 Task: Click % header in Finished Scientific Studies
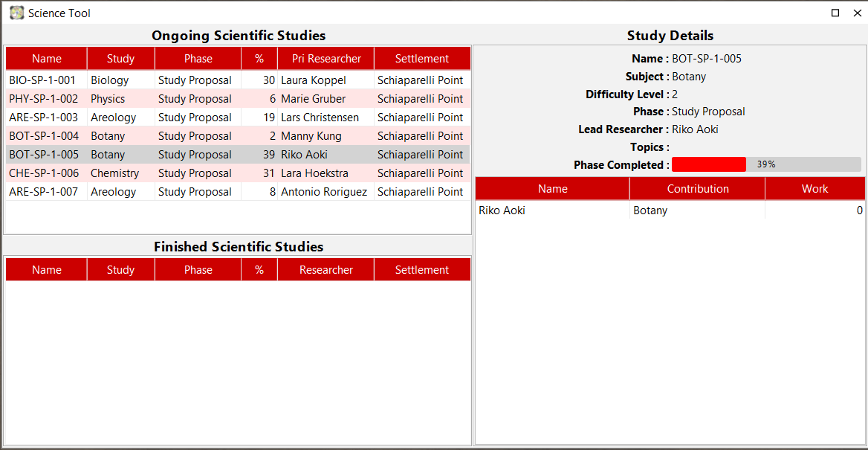(259, 270)
